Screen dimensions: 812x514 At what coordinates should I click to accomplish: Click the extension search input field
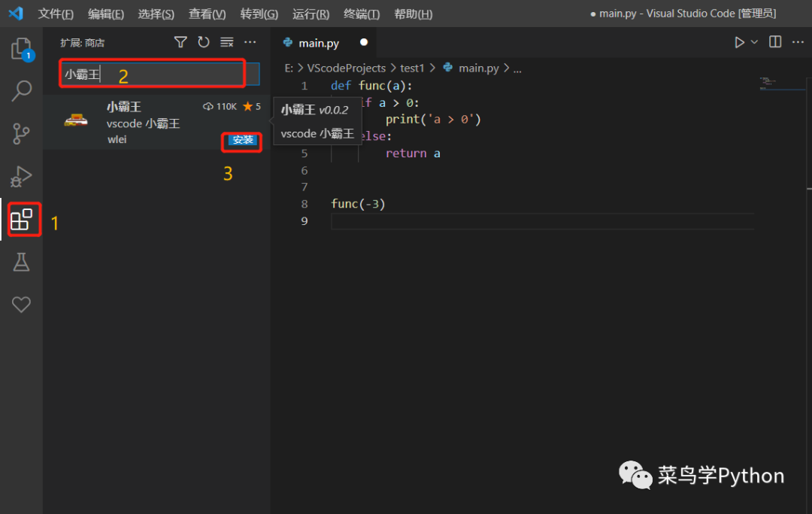click(x=159, y=74)
